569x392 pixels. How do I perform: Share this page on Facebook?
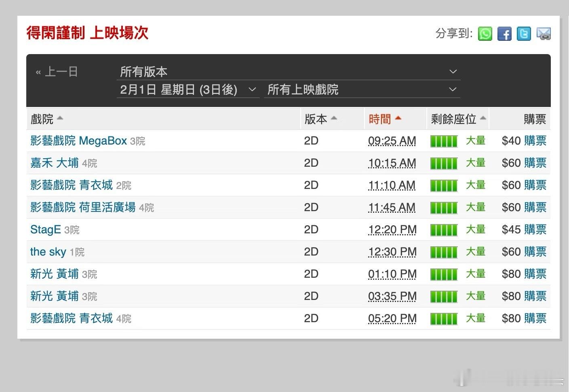(504, 34)
